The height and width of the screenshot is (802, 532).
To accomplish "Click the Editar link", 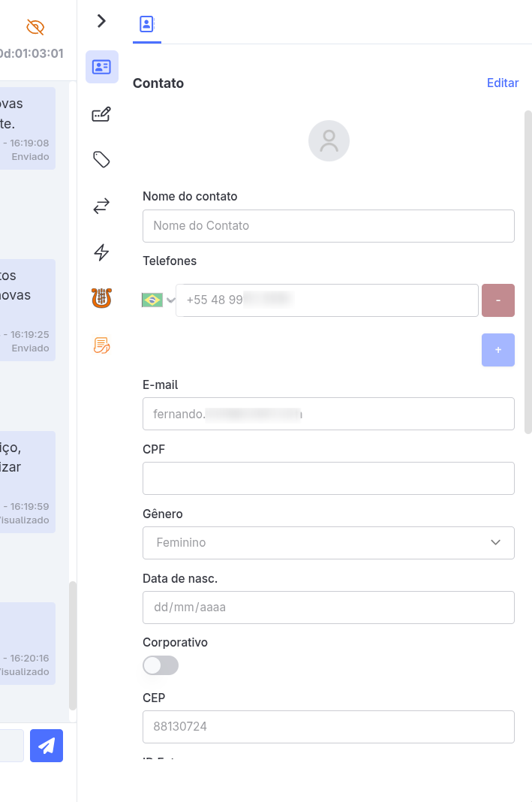I will tap(503, 83).
